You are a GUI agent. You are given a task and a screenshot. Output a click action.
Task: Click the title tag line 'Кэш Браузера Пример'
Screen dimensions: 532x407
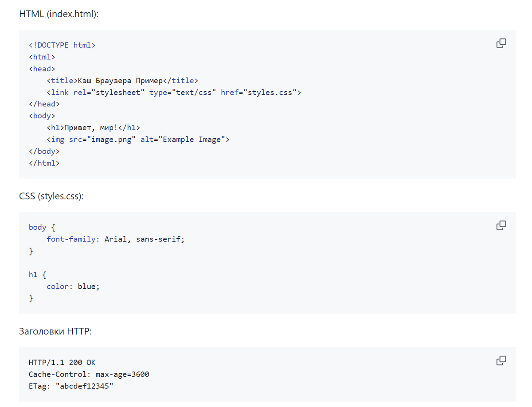(122, 81)
